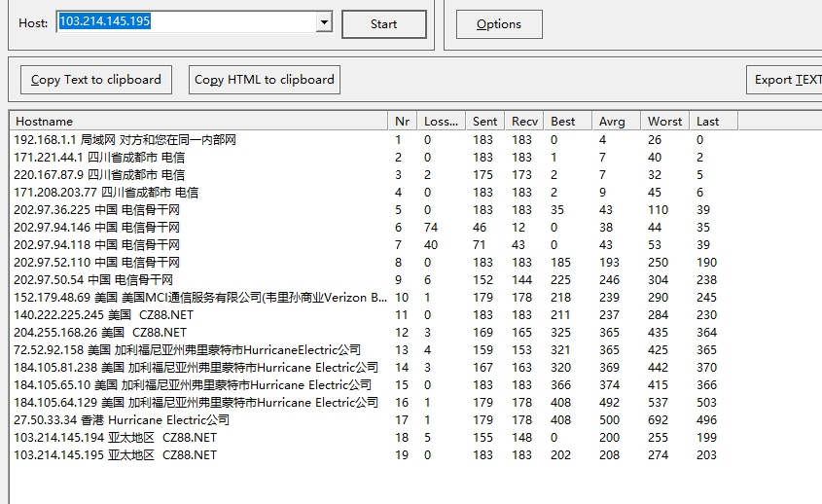Click the Export TEXT button
The image size is (822, 504).
(x=786, y=80)
